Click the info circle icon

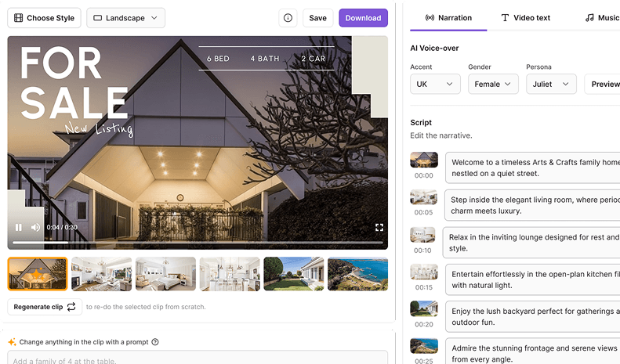click(x=288, y=18)
